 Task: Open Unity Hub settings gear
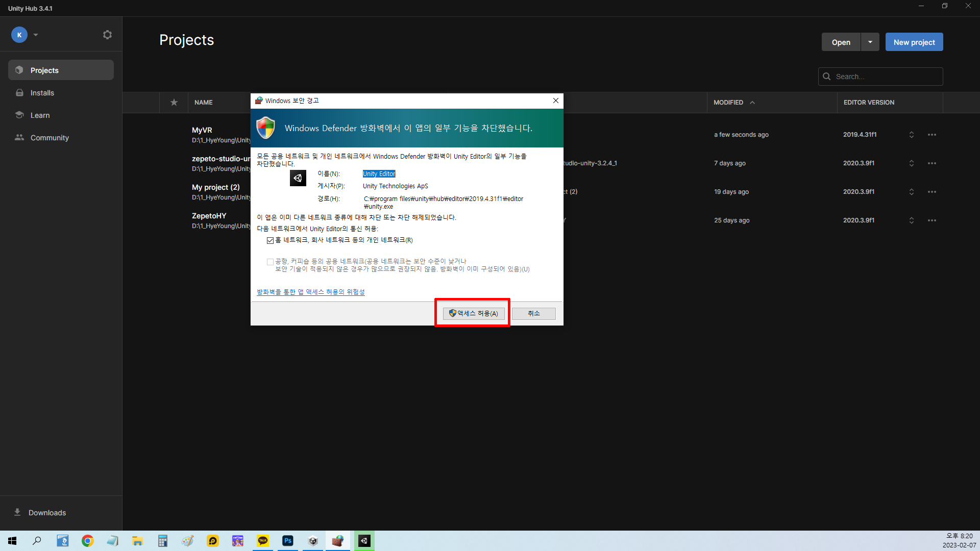click(107, 35)
